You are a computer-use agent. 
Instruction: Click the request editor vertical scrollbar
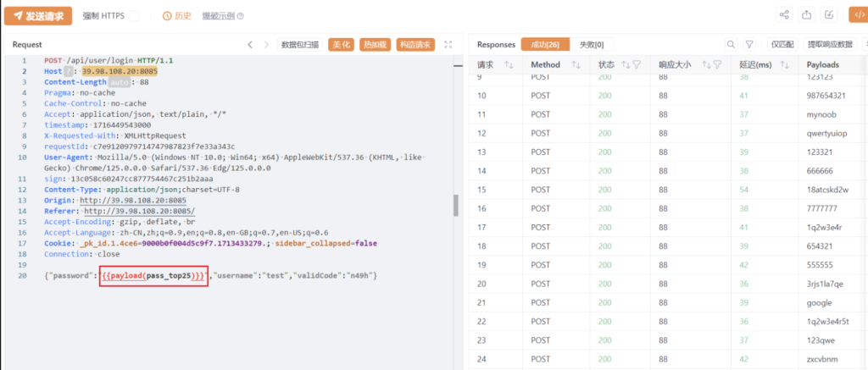pyautogui.click(x=456, y=206)
